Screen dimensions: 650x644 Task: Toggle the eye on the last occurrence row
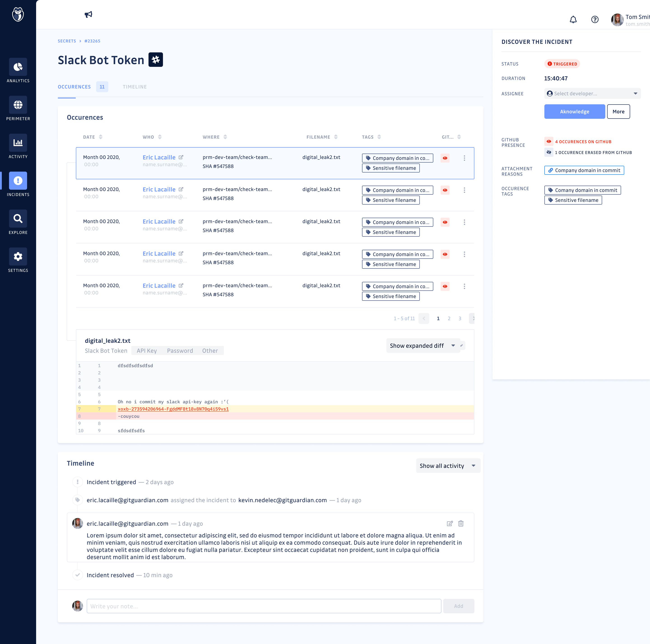pyautogui.click(x=445, y=286)
